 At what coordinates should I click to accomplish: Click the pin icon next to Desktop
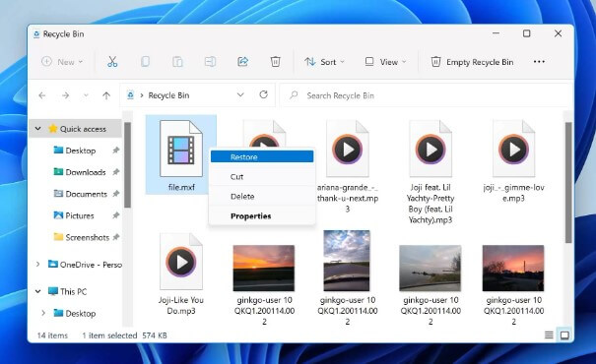[116, 151]
